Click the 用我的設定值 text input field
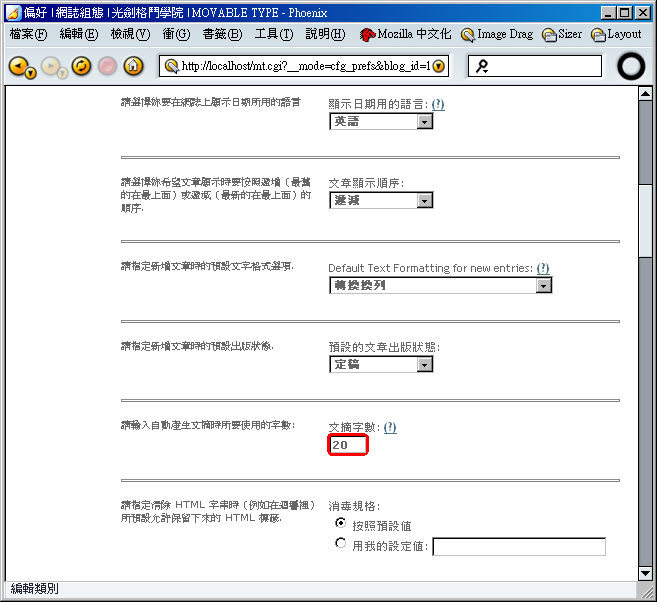Screen dimensions: 657x602 tap(519, 547)
